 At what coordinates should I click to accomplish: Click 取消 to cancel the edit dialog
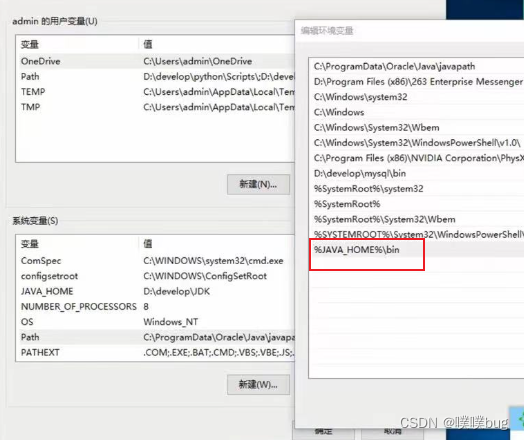[392, 432]
